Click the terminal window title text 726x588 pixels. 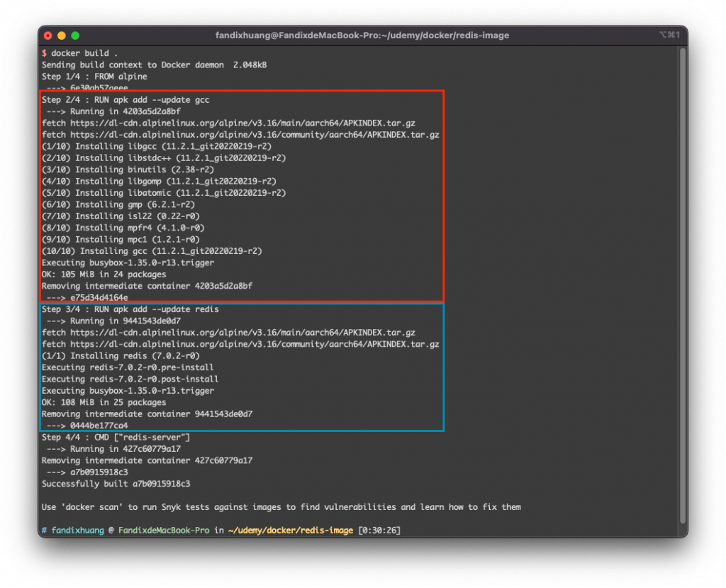tap(362, 35)
